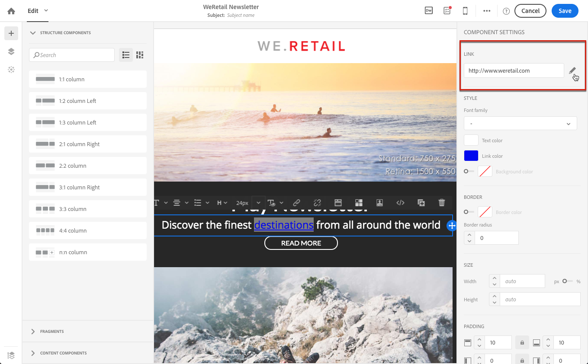Select the 2:2 column structure
This screenshot has height=364, width=588.
88,166
